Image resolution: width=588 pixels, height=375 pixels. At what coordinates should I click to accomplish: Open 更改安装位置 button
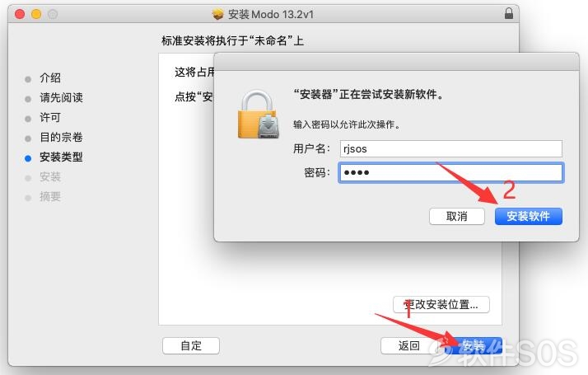pos(441,304)
